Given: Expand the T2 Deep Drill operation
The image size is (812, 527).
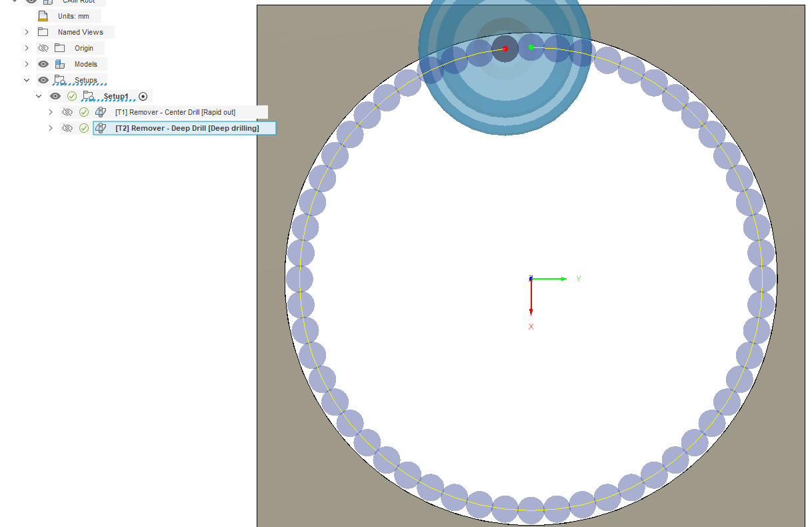Looking at the screenshot, I should point(51,128).
